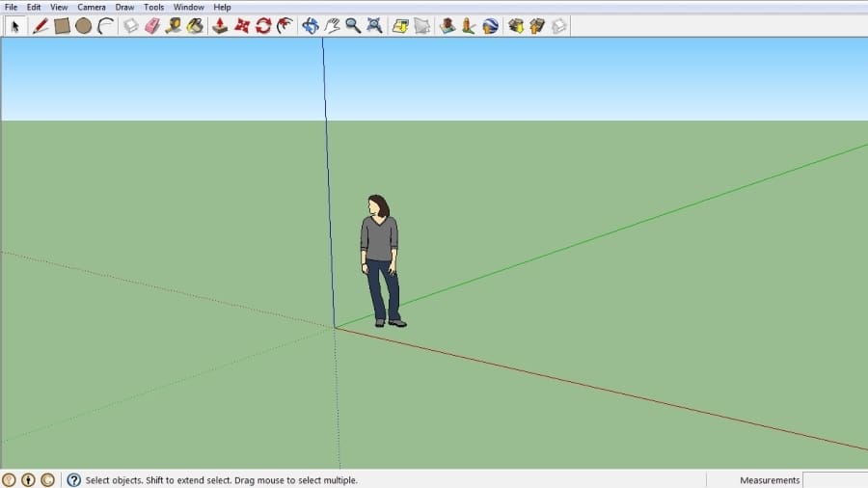Activate the Tape Measure tool
This screenshot has width=868, height=488.
coord(174,26)
